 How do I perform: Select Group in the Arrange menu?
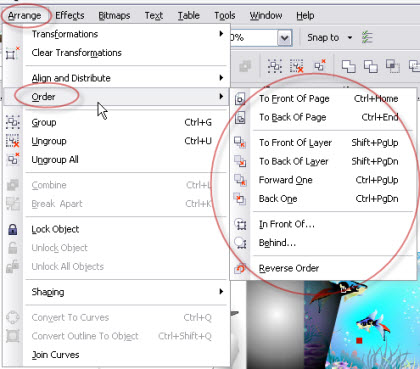pyautogui.click(x=117, y=122)
